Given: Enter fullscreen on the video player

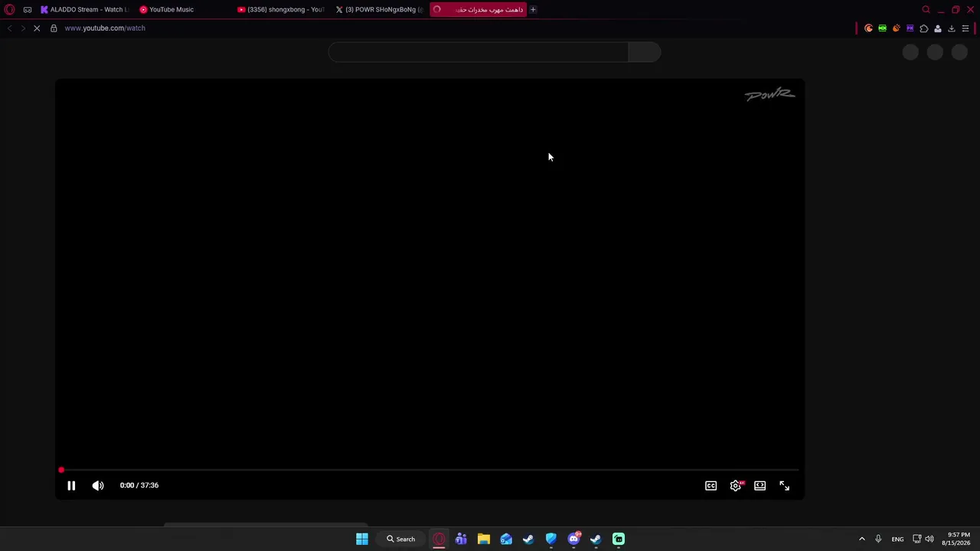Looking at the screenshot, I should point(784,485).
